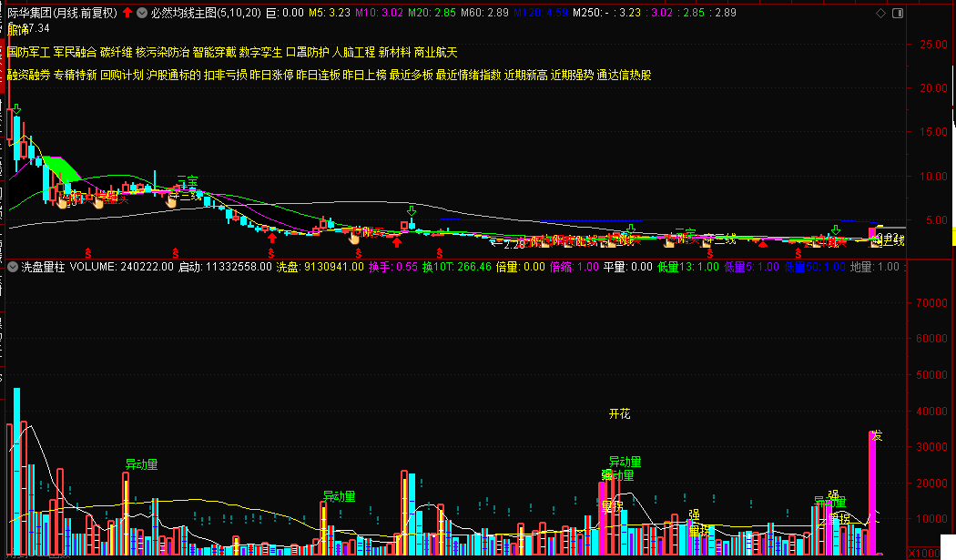
Task: Select the 商业航天 concept tag
Action: pos(436,53)
